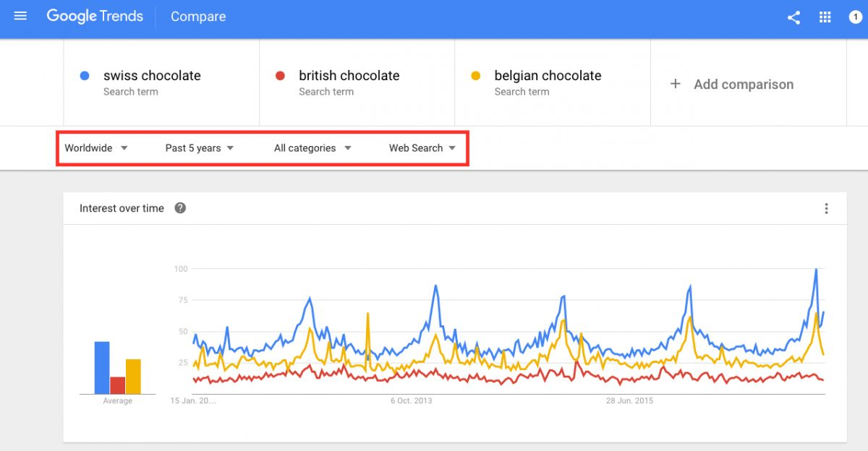Click the blue average bar in chart

[x=102, y=368]
